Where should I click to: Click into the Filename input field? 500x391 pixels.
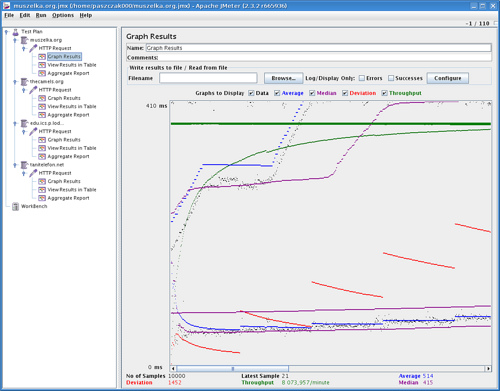point(208,78)
